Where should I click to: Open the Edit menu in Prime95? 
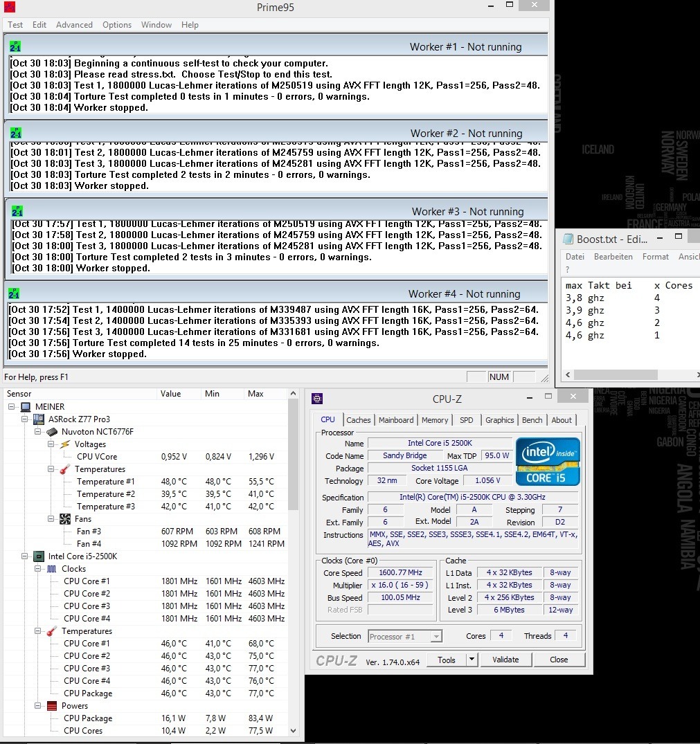39,25
